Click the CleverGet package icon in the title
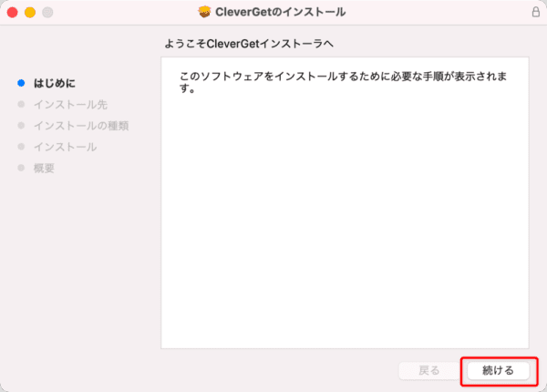This screenshot has height=392, width=547. click(204, 12)
